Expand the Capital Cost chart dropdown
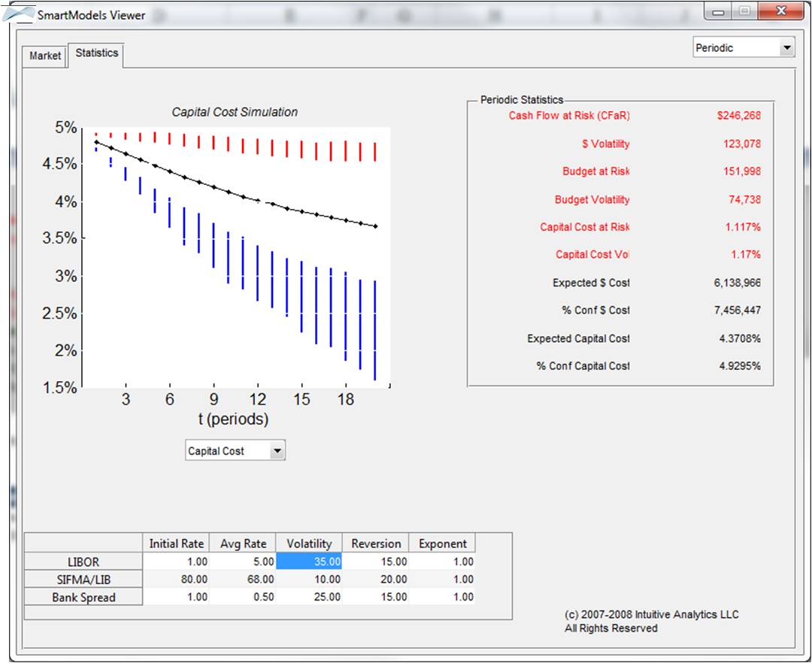Viewport: 812px width, 663px height. (277, 451)
